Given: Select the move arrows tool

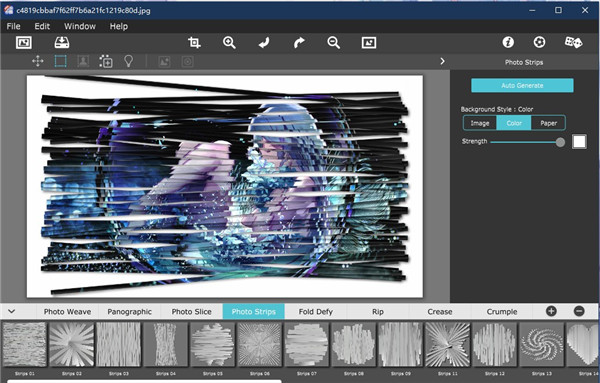Looking at the screenshot, I should tap(38, 61).
